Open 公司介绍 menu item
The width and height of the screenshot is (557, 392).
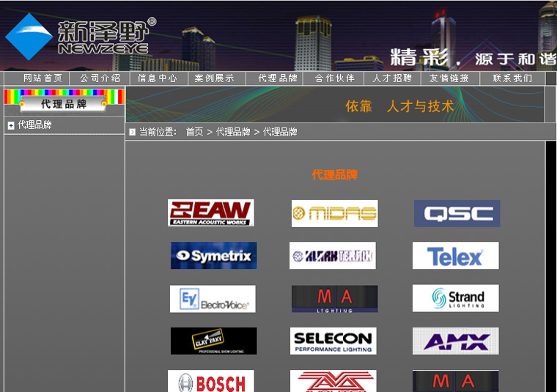100,78
